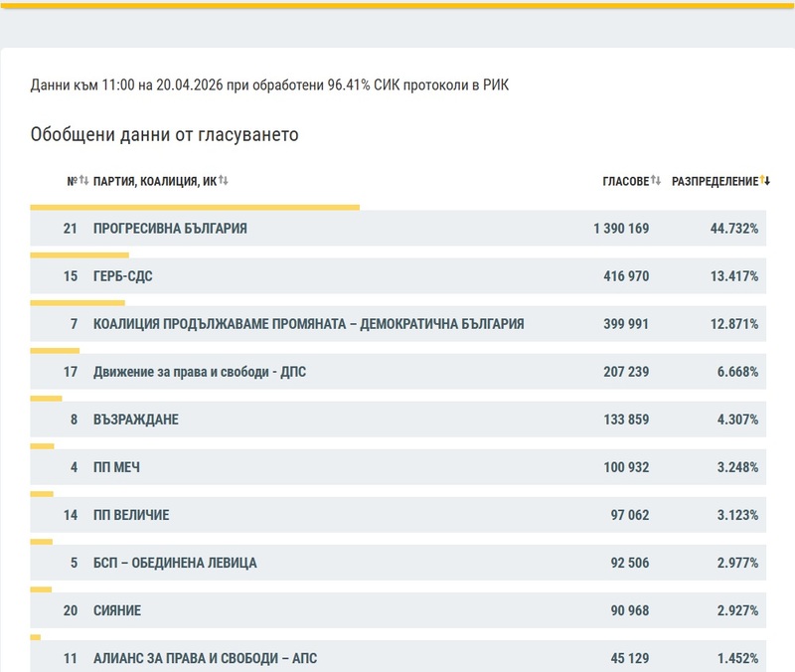Viewport: 795px width, 672px height.
Task: Open БСП – ОБЕДИНЕНА ЛЕВИЦА details
Action: tap(177, 563)
